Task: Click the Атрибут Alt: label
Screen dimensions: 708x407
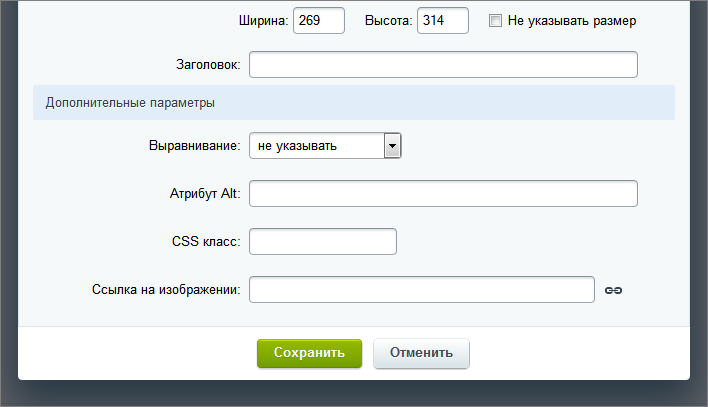Action: coord(205,194)
